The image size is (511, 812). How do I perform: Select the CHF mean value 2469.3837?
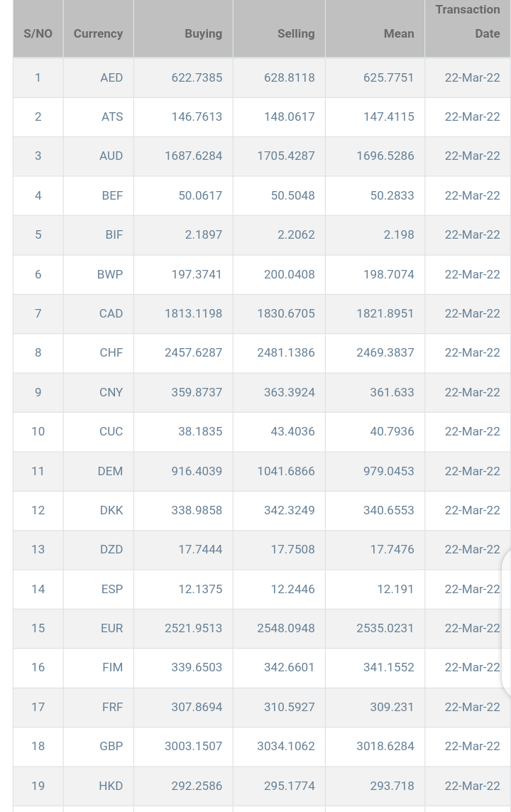(385, 352)
